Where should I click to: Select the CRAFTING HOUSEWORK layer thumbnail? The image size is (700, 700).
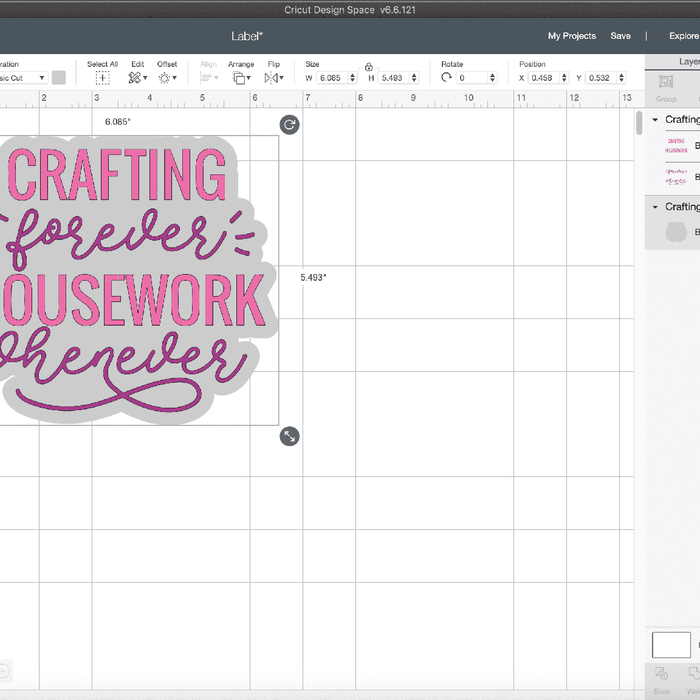[x=676, y=146]
